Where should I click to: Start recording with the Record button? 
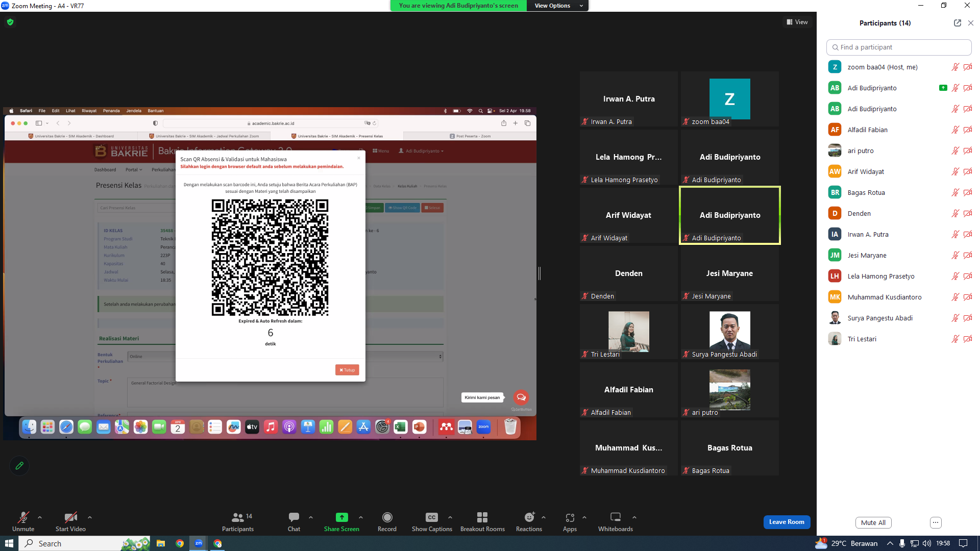(387, 521)
